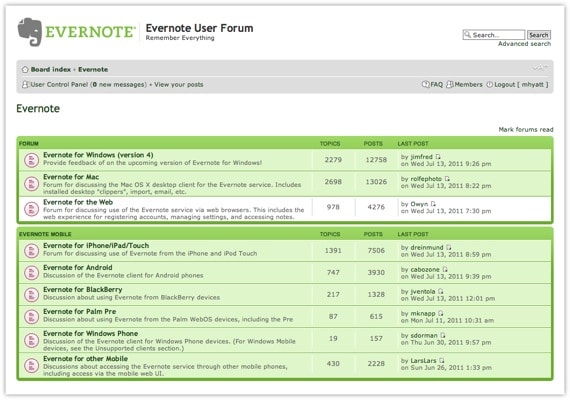Change font size icon in breadcrumb bar

540,68
